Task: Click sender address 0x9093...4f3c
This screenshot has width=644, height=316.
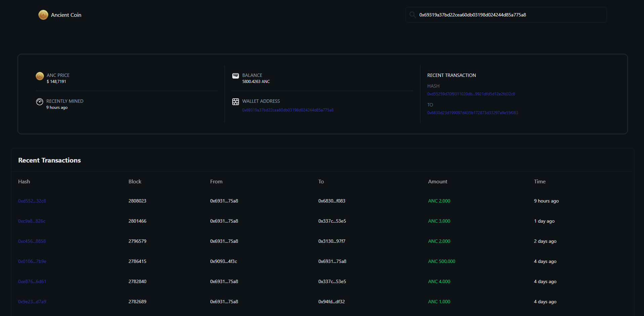Action: [224, 261]
